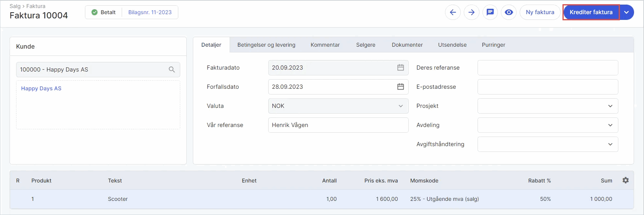This screenshot has width=644, height=215.
Task: Click the Betalt status badge
Action: (x=104, y=12)
